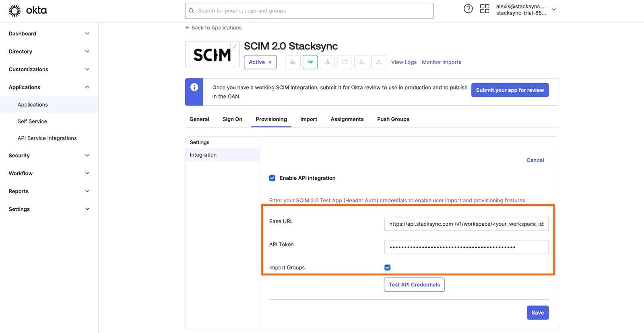The image size is (644, 333).
Task: Click Submit your app for review
Action: click(510, 90)
